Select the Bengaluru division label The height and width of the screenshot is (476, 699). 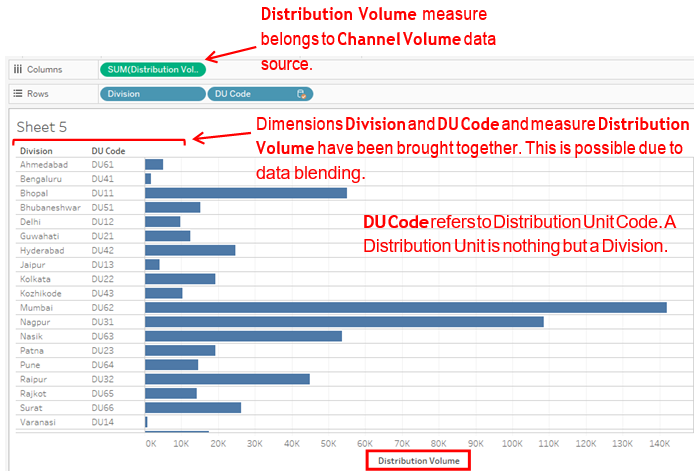(x=41, y=179)
